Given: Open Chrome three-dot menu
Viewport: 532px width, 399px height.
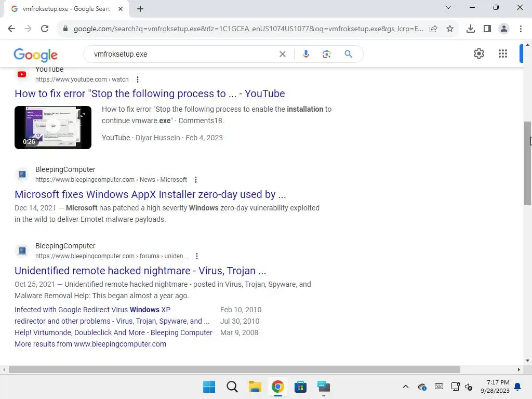Looking at the screenshot, I should click(521, 29).
